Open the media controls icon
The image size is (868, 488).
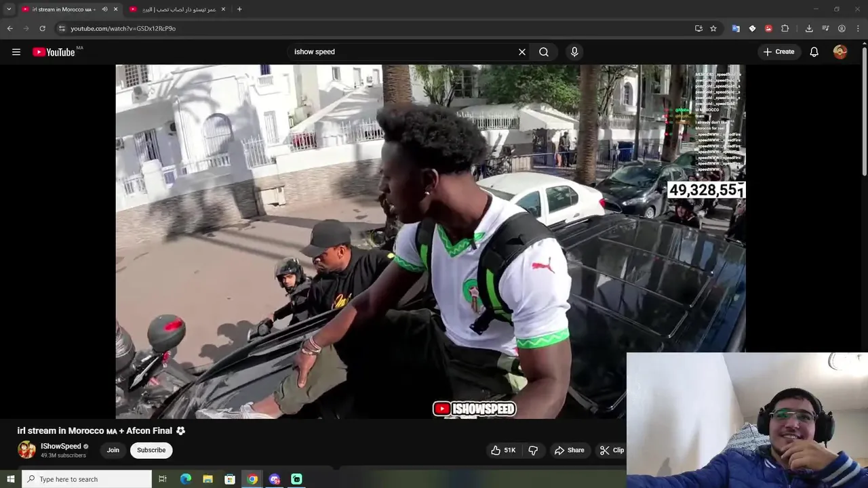pyautogui.click(x=825, y=28)
